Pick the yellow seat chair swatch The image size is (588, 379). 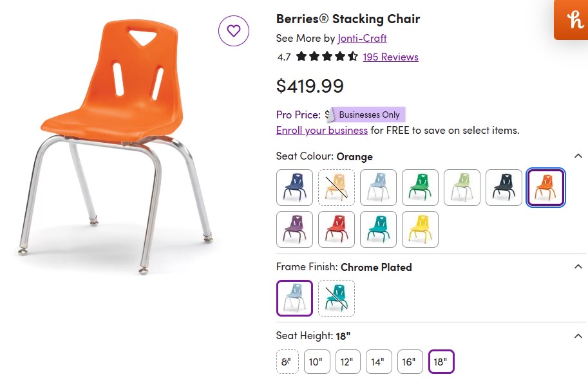[420, 229]
